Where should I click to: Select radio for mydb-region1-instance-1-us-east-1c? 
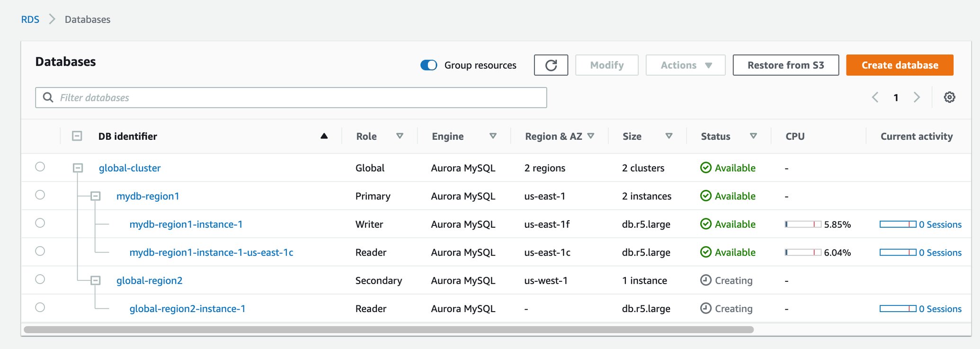coord(40,251)
